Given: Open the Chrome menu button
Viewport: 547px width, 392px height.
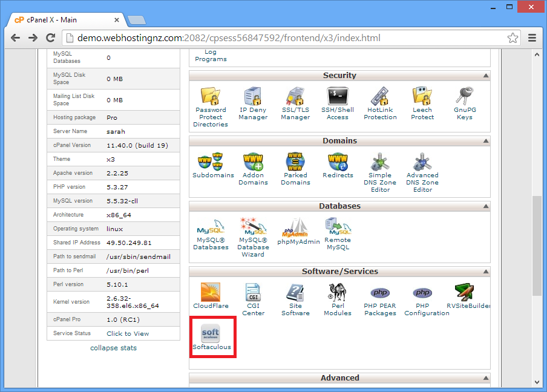Looking at the screenshot, I should tap(532, 38).
